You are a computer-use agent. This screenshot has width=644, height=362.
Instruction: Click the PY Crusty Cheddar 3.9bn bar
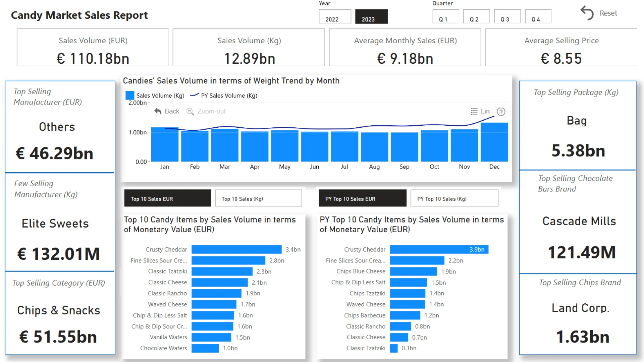point(439,249)
